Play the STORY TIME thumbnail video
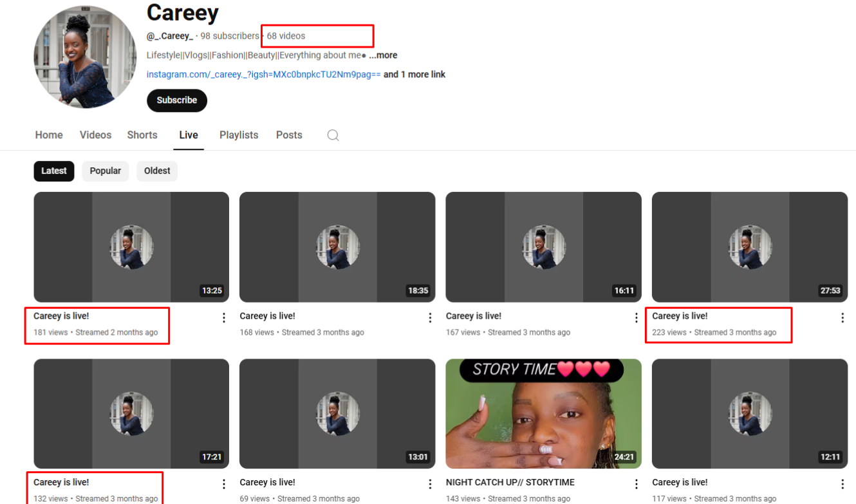 pyautogui.click(x=543, y=414)
